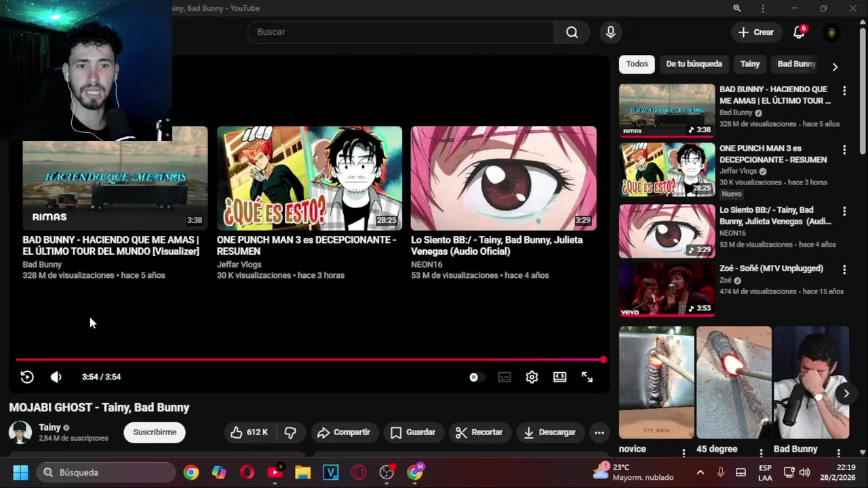Mute the video volume

tap(56, 377)
